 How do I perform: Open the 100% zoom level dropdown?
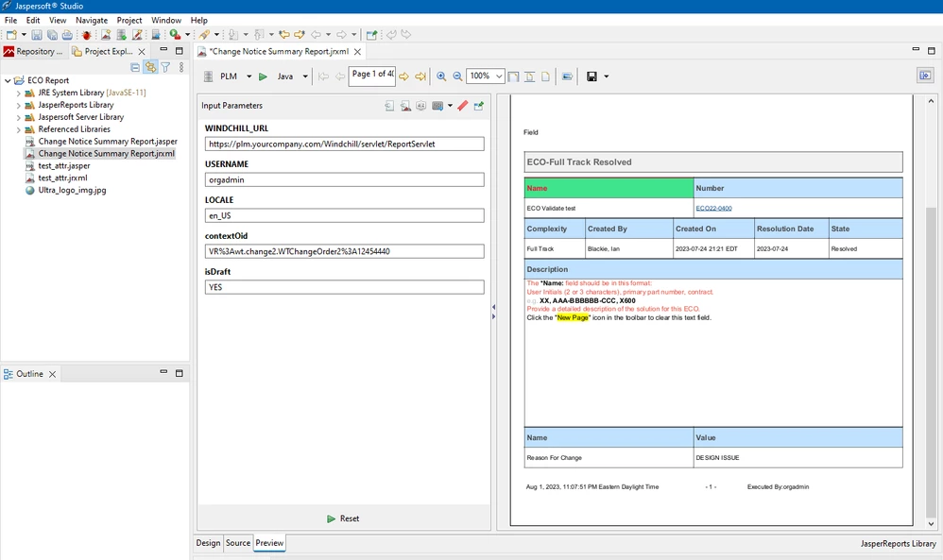coord(500,76)
